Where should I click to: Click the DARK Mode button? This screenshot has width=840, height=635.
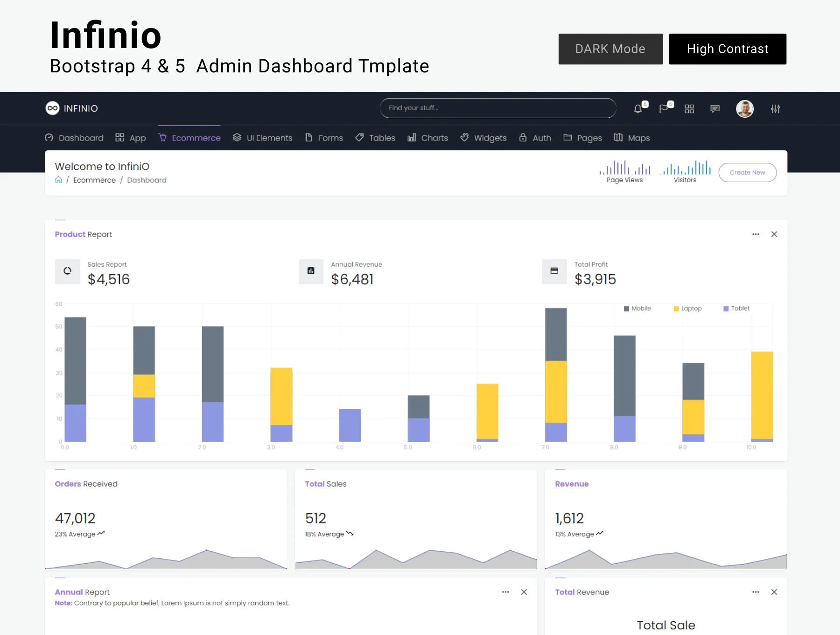coord(610,49)
